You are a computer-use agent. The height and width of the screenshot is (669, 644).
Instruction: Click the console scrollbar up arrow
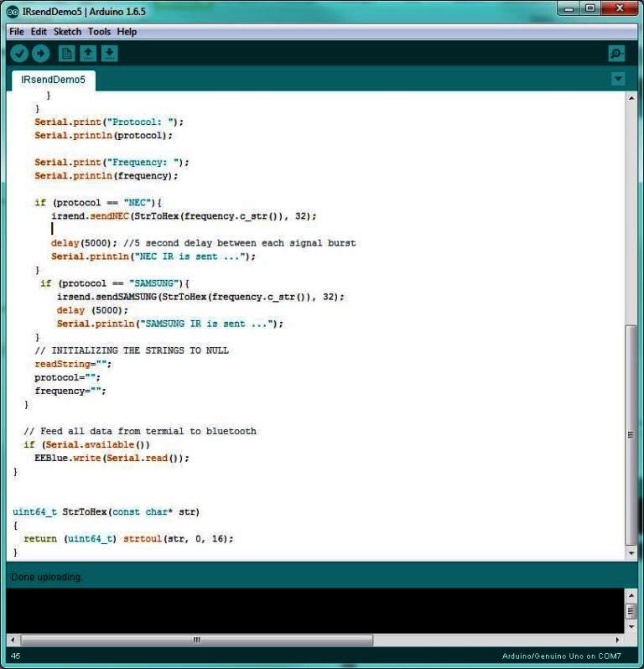coord(631,595)
